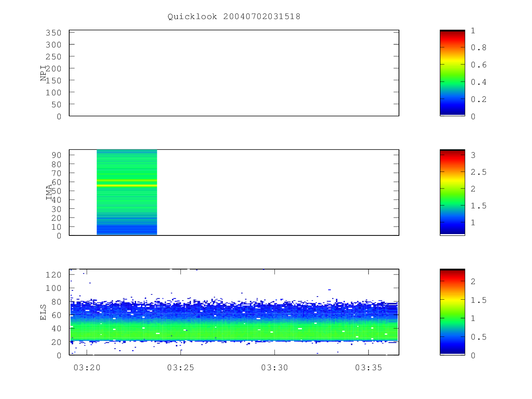This screenshot has height=399, width=532.
Task: Click the 80 tick on ELS axis
Action: [56, 301]
